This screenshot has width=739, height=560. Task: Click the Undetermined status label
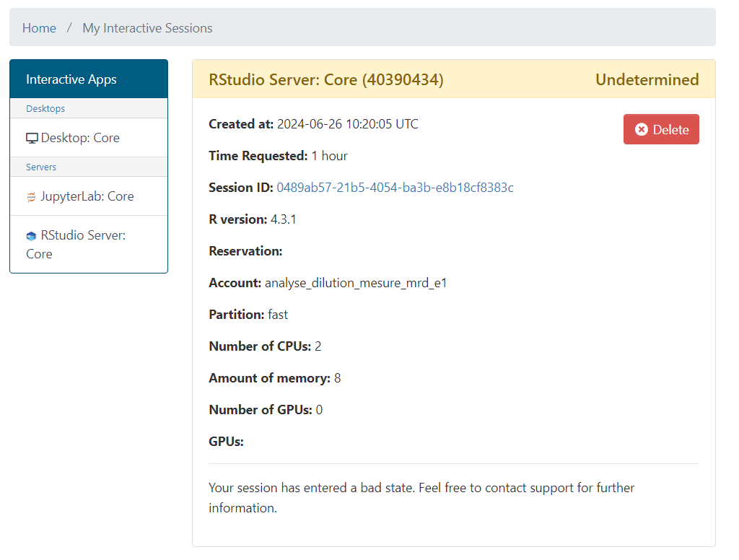tap(647, 79)
